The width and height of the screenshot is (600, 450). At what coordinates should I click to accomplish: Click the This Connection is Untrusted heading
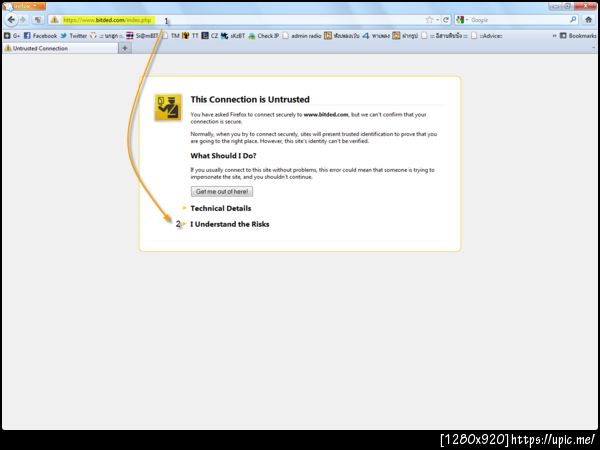tap(250, 99)
